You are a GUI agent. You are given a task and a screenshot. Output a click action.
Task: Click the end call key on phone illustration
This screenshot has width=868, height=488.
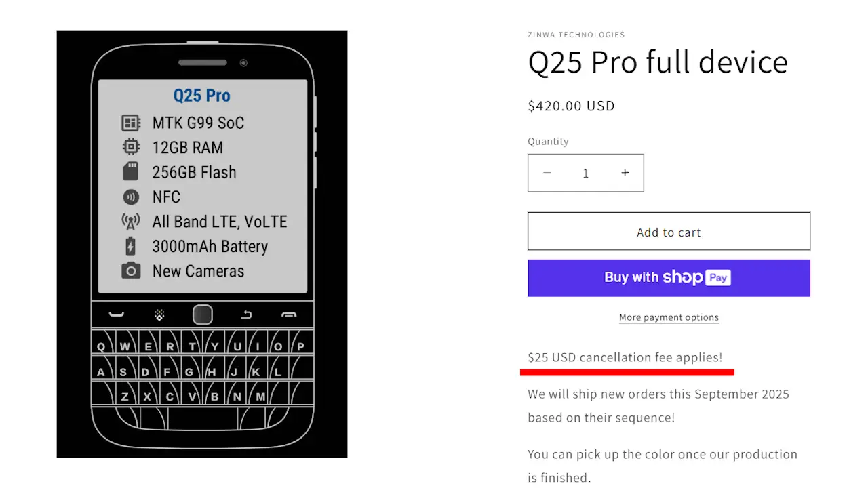[x=289, y=314]
